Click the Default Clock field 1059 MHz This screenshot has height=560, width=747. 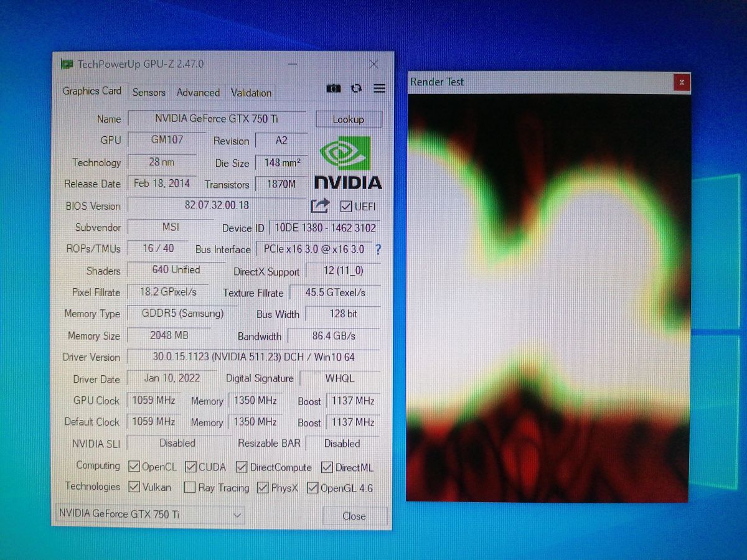coord(154,421)
